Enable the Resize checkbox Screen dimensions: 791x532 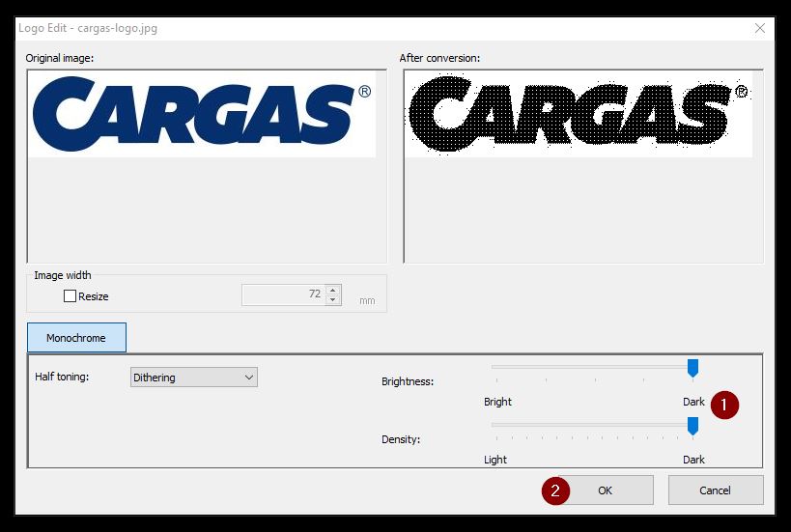point(71,296)
